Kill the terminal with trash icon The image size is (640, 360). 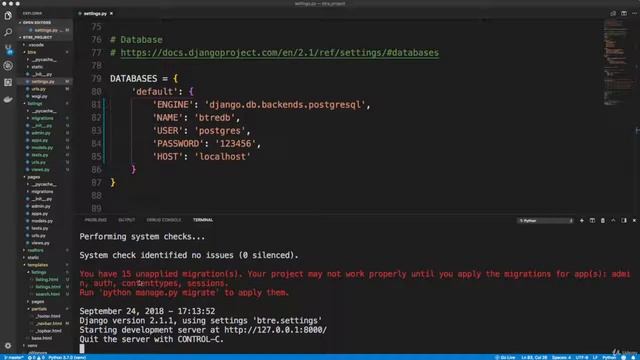click(603, 220)
